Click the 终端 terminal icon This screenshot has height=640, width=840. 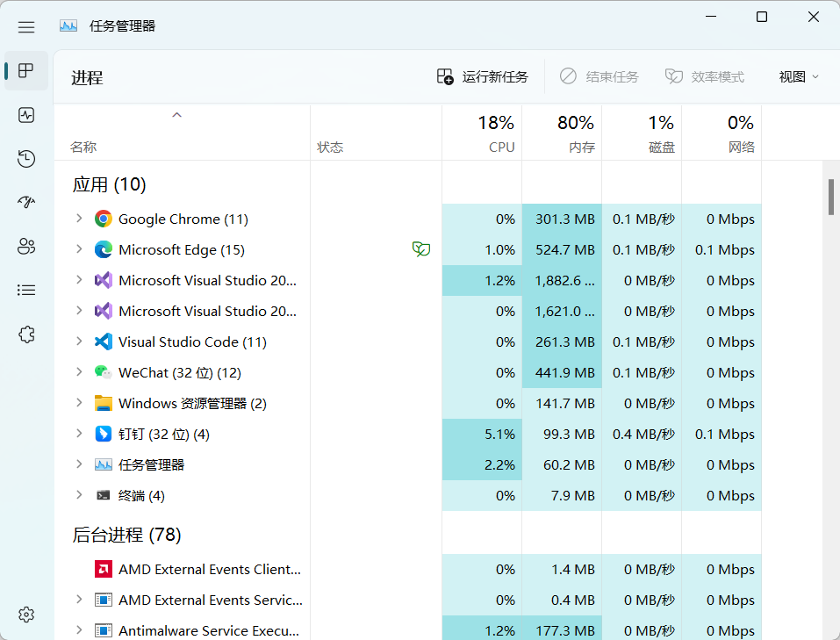pyautogui.click(x=104, y=495)
